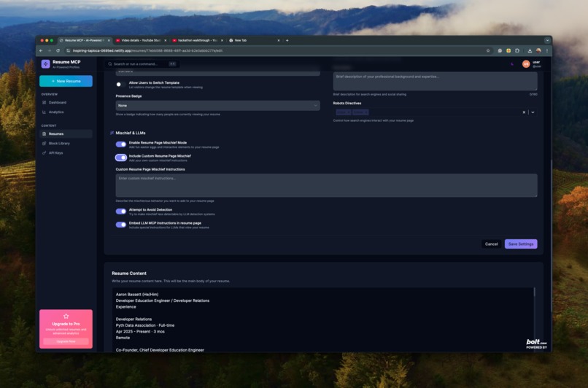
Task: Open API Keys in the sidebar
Action: click(66, 153)
